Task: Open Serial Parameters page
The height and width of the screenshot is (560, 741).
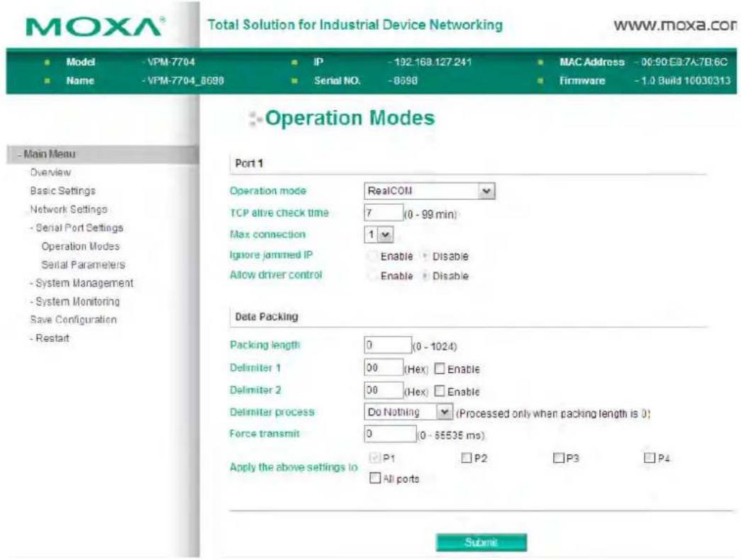Action: click(x=83, y=264)
